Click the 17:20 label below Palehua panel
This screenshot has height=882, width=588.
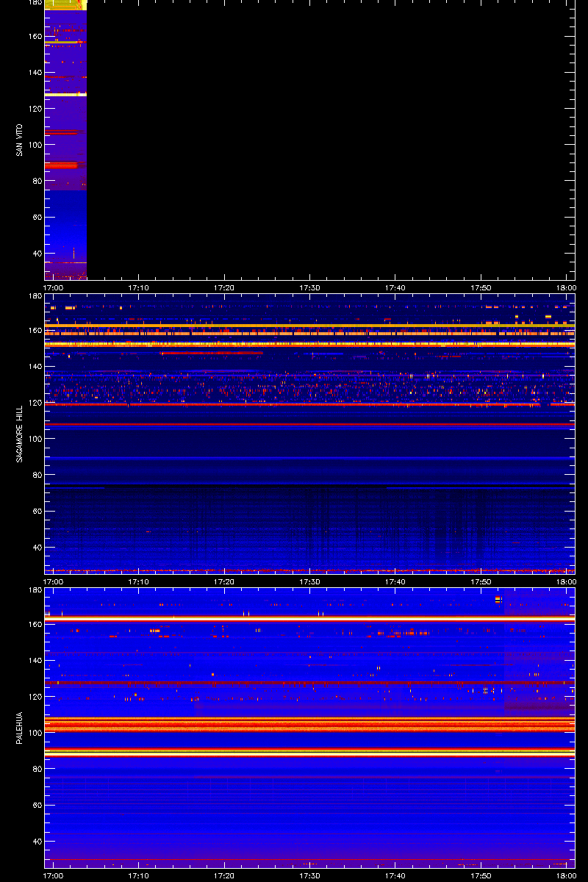[224, 876]
